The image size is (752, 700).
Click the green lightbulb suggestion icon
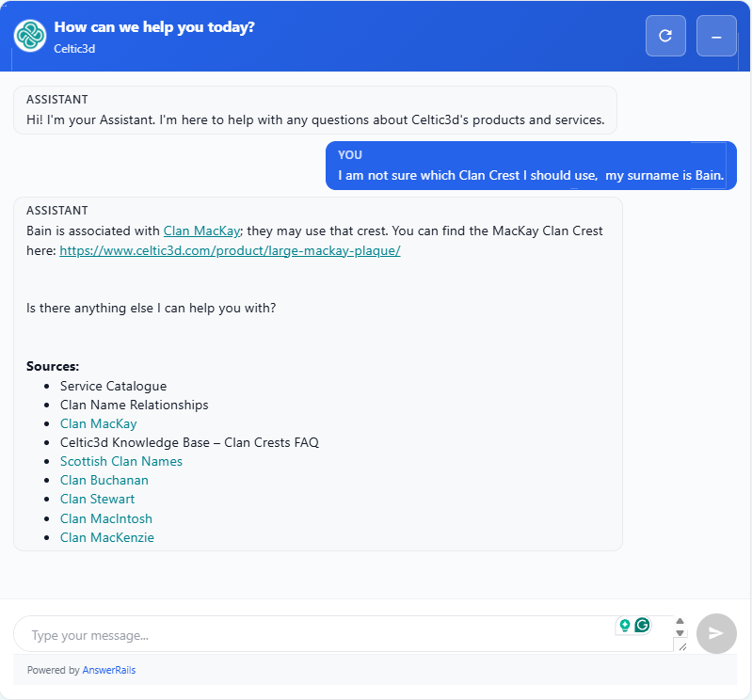click(x=624, y=626)
